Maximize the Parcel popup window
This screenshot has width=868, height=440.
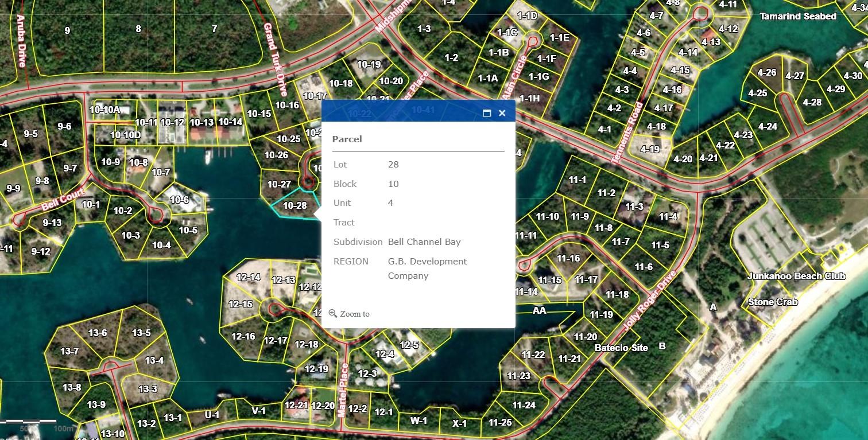[x=487, y=113]
